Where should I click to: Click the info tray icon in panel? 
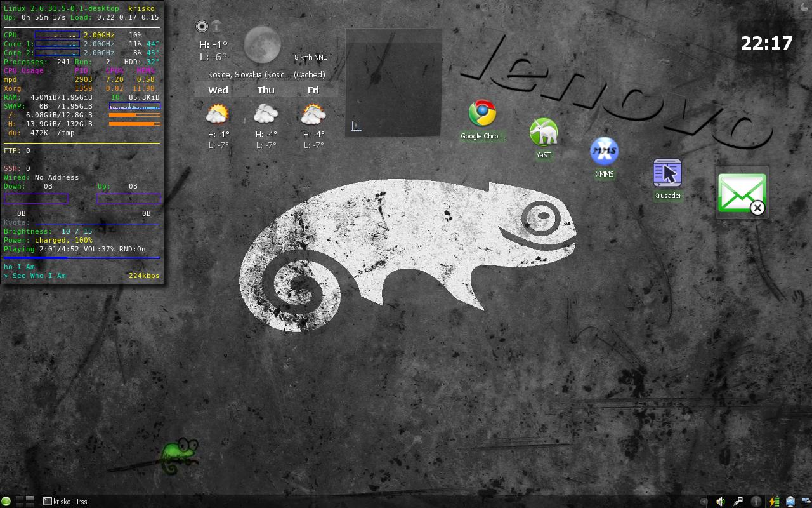tap(756, 502)
